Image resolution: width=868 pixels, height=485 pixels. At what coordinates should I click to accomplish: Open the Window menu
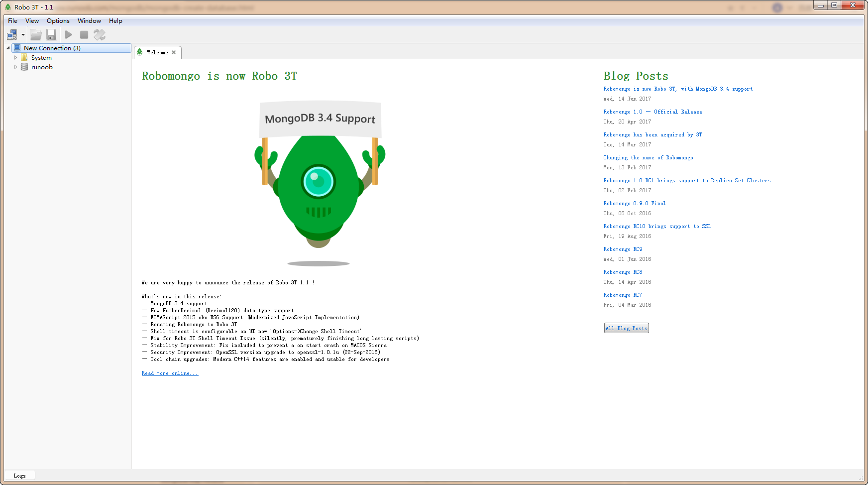(89, 21)
